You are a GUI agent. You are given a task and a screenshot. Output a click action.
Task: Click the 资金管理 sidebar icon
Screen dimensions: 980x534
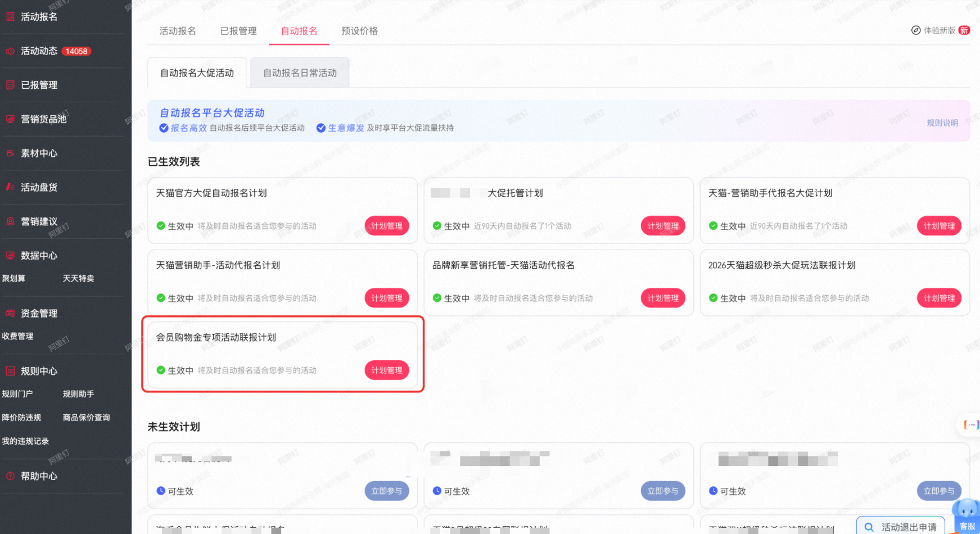click(x=10, y=313)
